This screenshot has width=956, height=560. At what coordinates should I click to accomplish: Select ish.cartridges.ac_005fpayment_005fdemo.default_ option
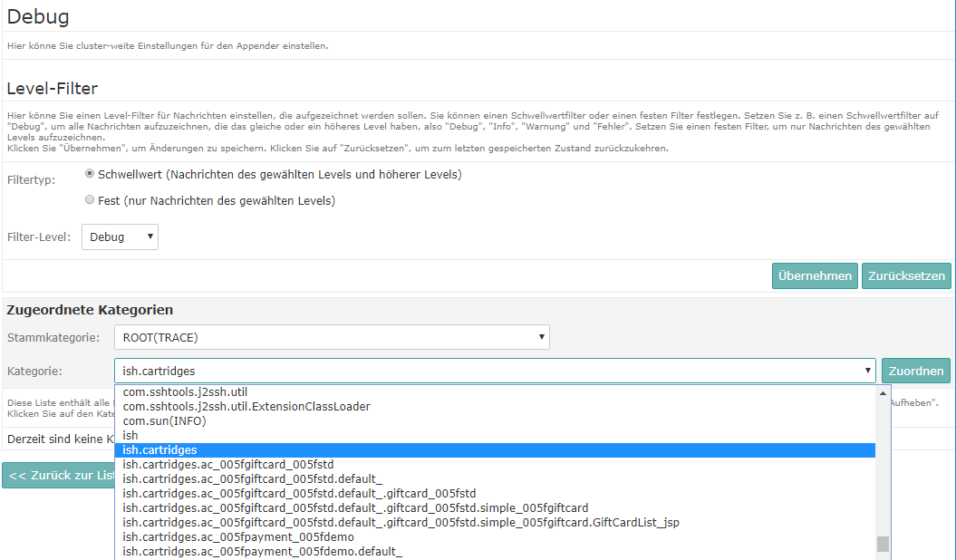tap(263, 551)
